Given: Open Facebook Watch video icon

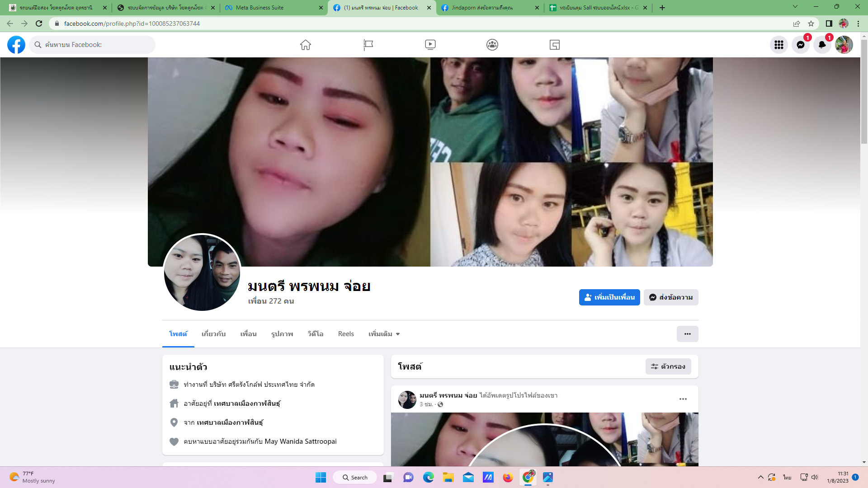Looking at the screenshot, I should (x=430, y=45).
